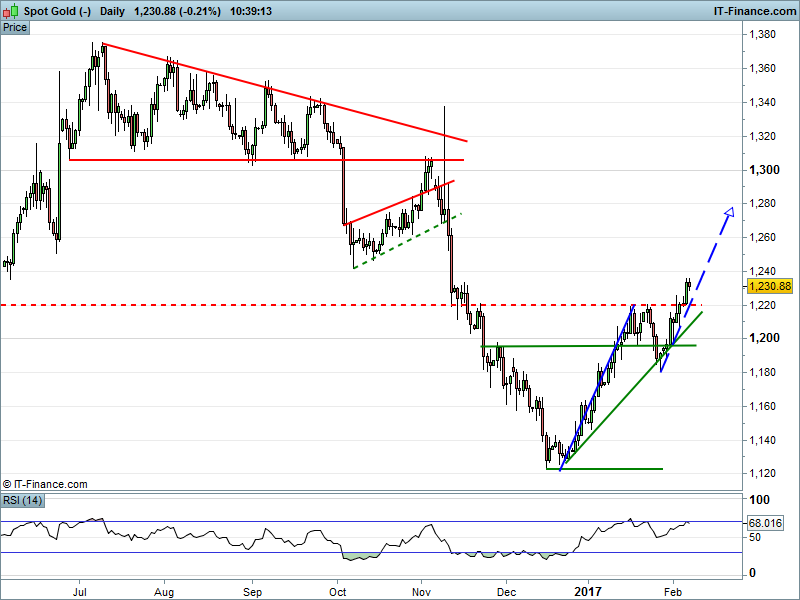Click the 1,260 price axis label
The height and width of the screenshot is (600, 800).
762,237
